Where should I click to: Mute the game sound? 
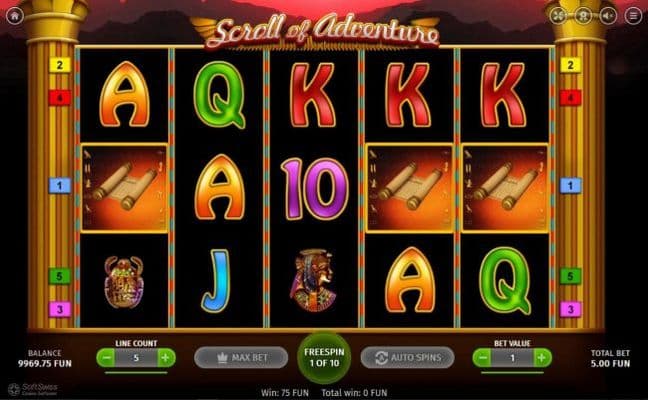point(608,16)
